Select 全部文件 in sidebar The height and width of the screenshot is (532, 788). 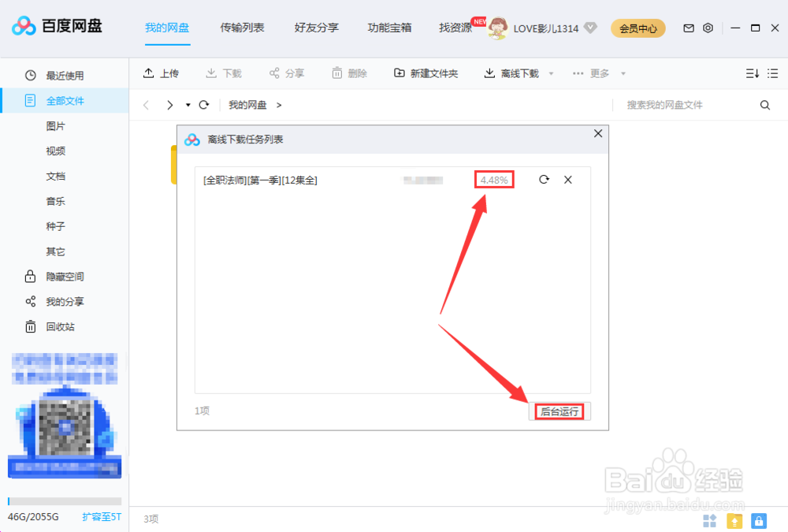[65, 101]
